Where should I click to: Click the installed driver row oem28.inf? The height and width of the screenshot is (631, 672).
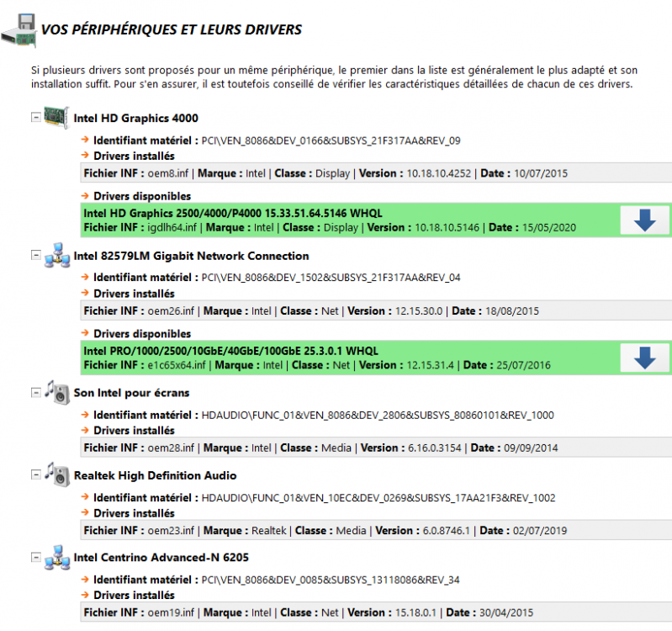click(376, 448)
